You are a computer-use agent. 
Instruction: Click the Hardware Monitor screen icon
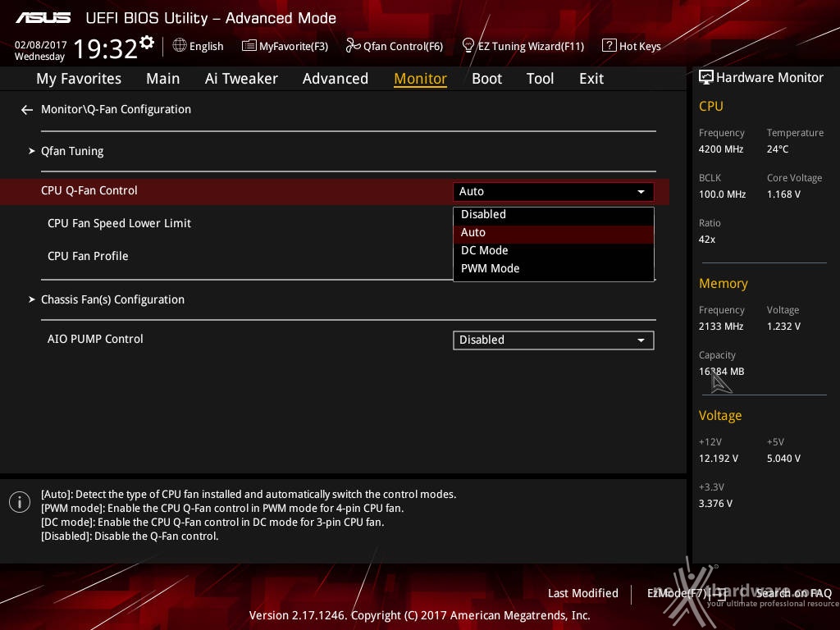point(706,77)
